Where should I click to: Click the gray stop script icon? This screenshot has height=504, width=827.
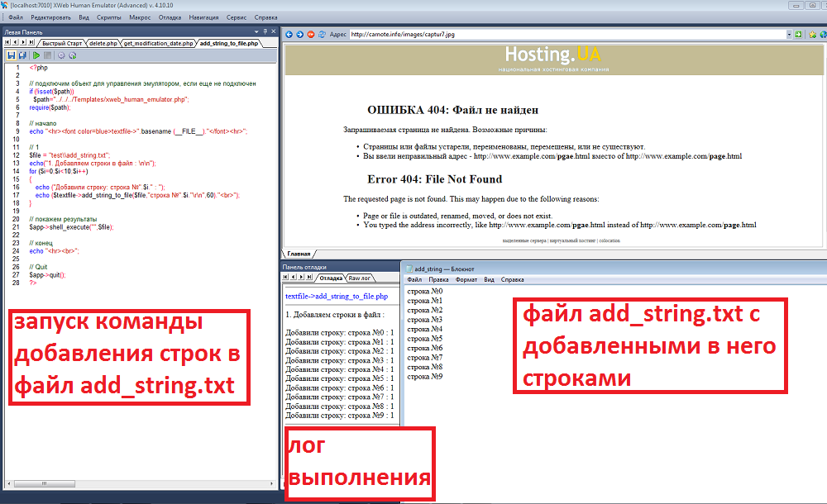tap(47, 55)
